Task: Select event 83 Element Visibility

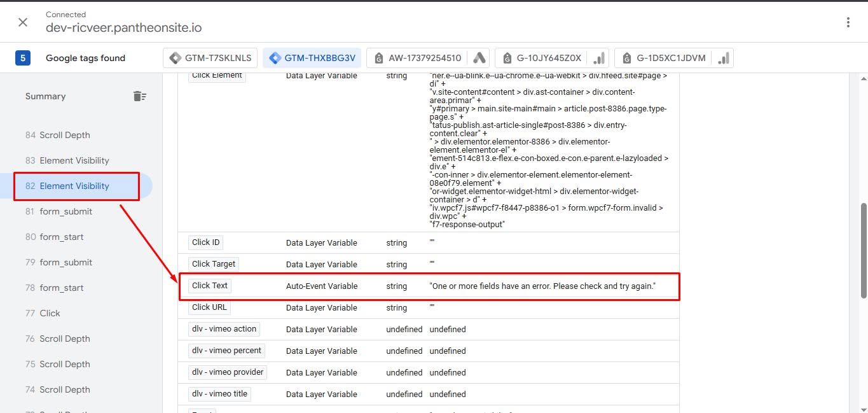Action: pyautogui.click(x=67, y=160)
